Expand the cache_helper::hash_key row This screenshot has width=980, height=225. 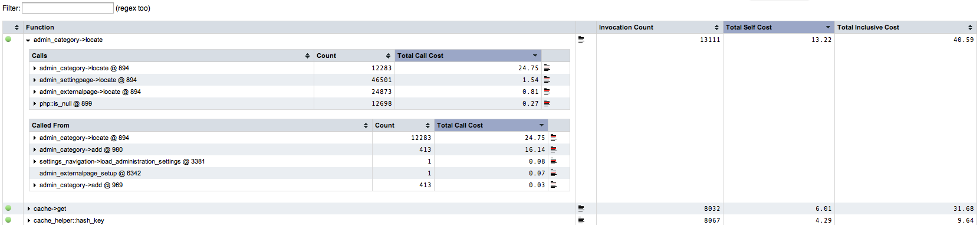(x=28, y=221)
